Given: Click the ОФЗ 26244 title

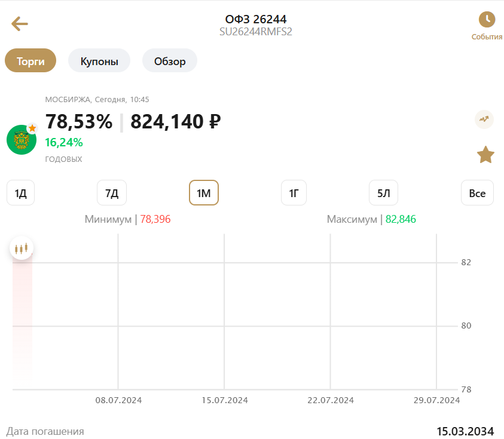Looking at the screenshot, I should pos(256,19).
